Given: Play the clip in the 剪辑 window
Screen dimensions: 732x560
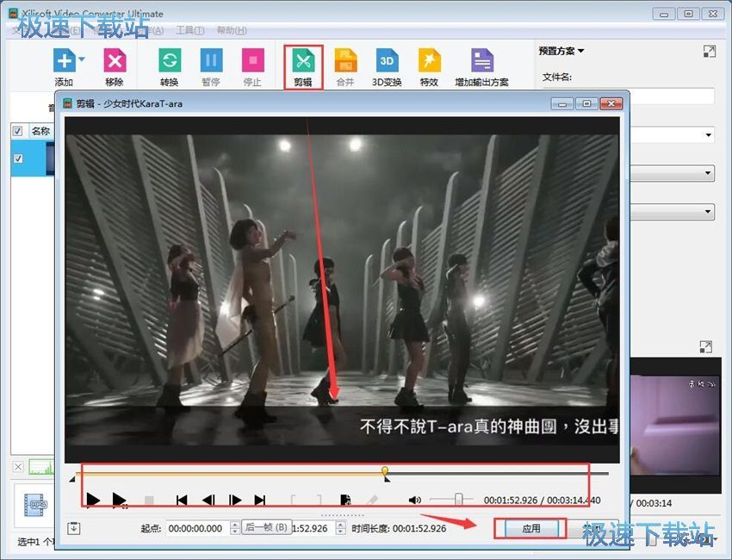Looking at the screenshot, I should tap(93, 501).
